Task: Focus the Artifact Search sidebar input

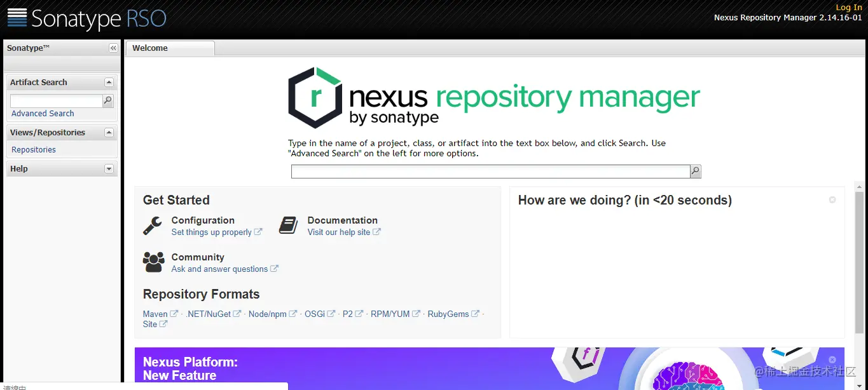Action: [57, 101]
